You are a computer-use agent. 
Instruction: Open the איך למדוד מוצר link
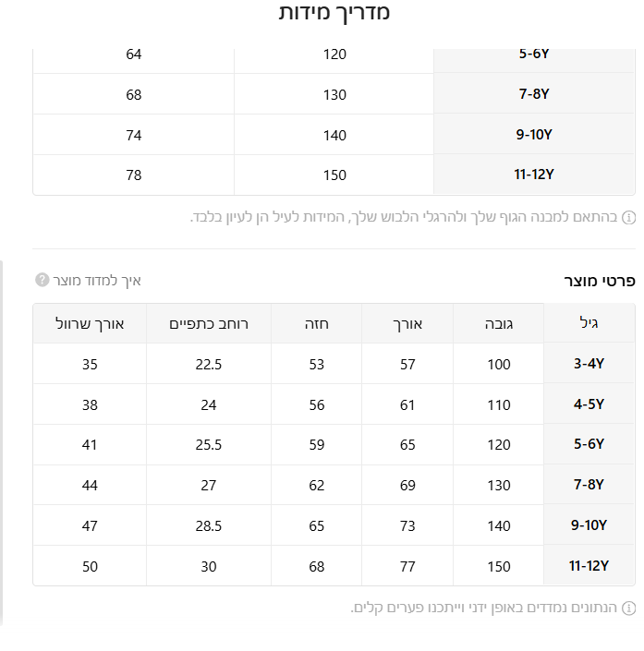(96, 280)
